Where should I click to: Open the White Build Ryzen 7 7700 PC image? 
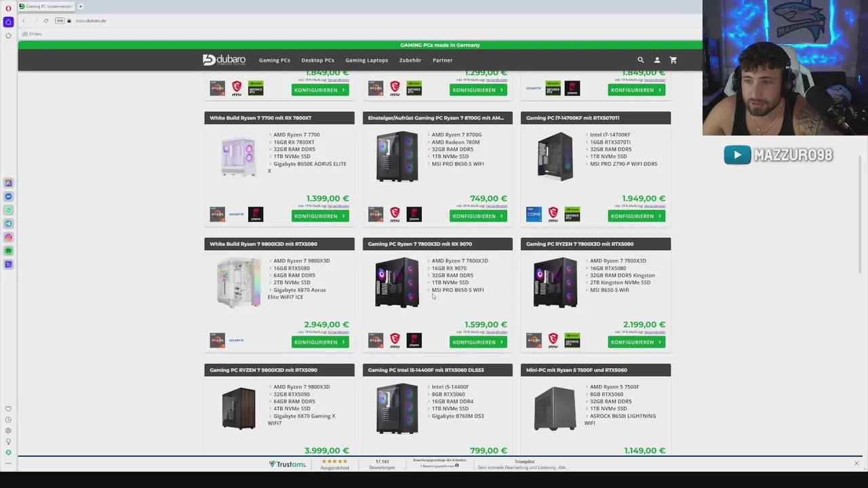(239, 156)
